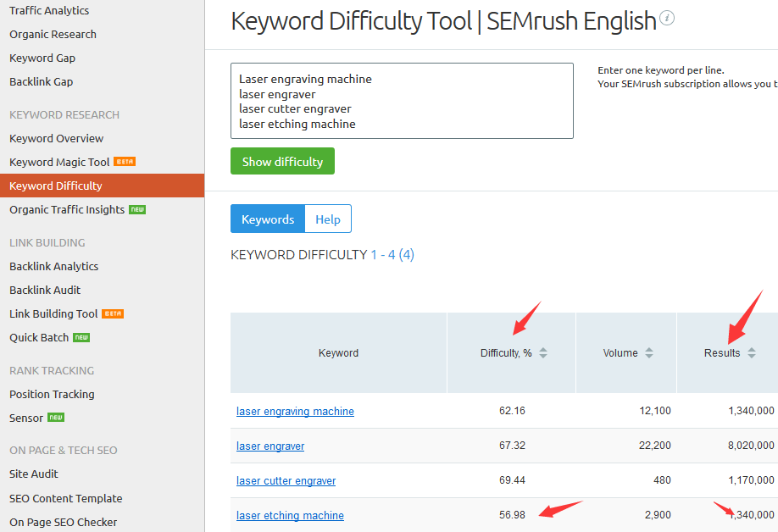Go to Backlink Gap
778x532 pixels.
[x=42, y=82]
